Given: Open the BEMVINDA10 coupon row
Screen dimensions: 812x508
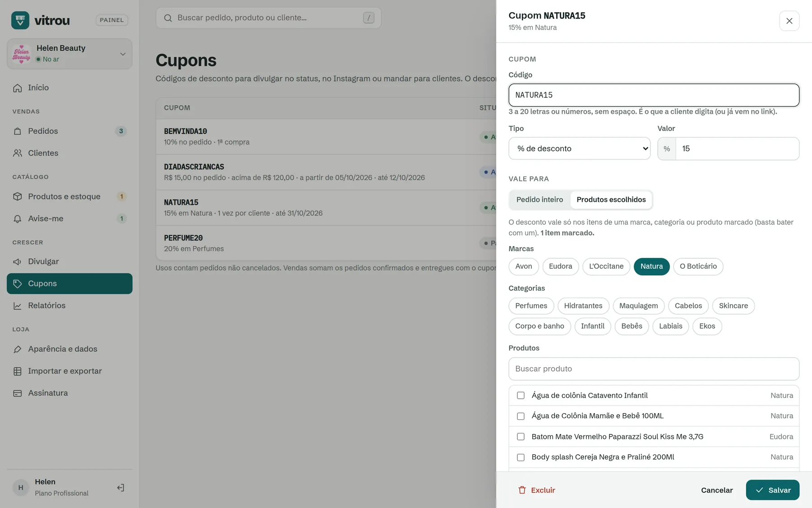Looking at the screenshot, I should click(326, 137).
